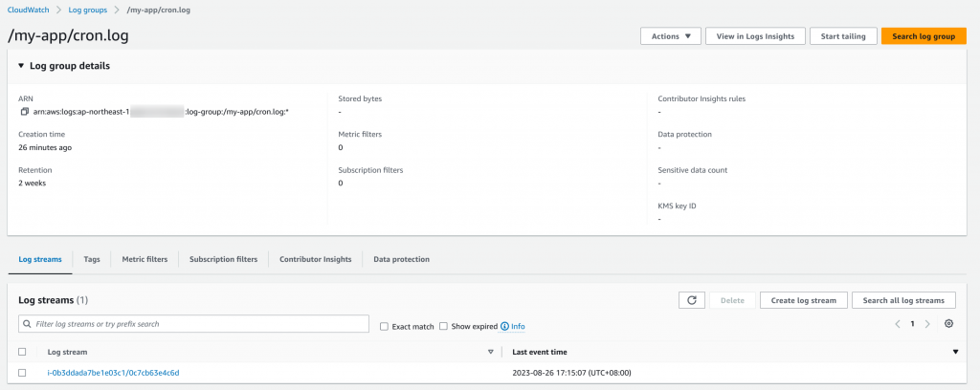Sort by Last event time arrow

coord(955,352)
